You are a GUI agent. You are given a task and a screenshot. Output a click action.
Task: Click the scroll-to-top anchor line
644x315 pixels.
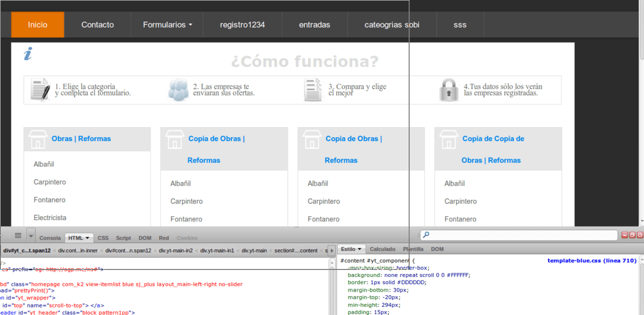pos(53,306)
